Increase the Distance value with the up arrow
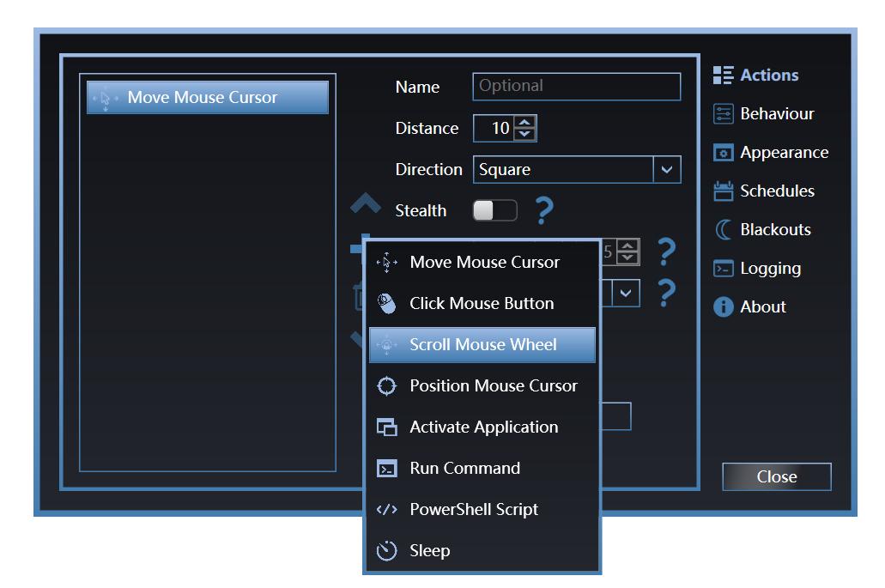 [524, 122]
